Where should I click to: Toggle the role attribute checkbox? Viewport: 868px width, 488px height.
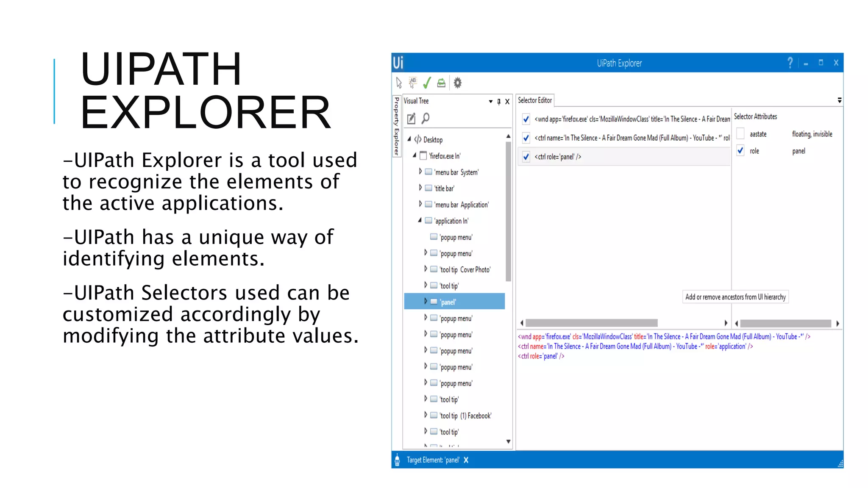pyautogui.click(x=740, y=151)
